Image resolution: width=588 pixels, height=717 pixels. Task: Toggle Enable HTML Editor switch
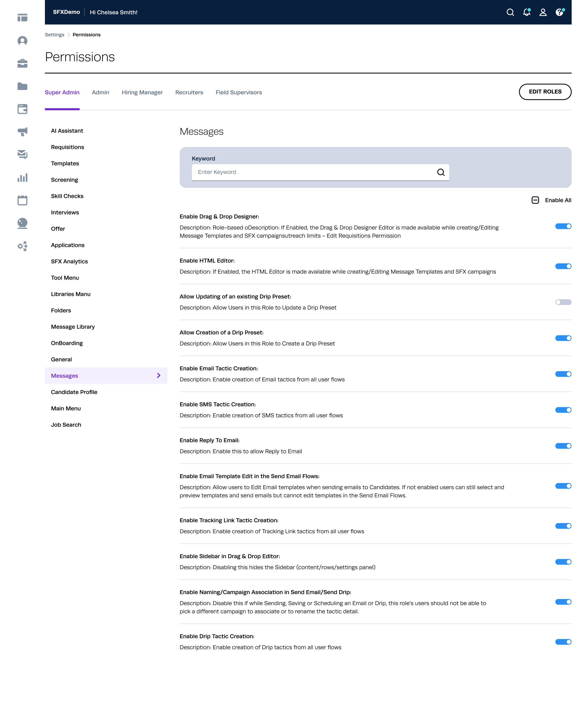563,266
